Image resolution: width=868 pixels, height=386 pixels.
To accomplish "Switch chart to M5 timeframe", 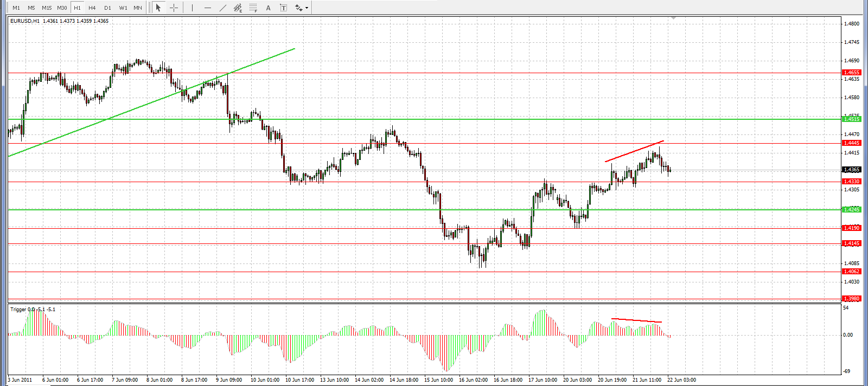I will tap(31, 8).
